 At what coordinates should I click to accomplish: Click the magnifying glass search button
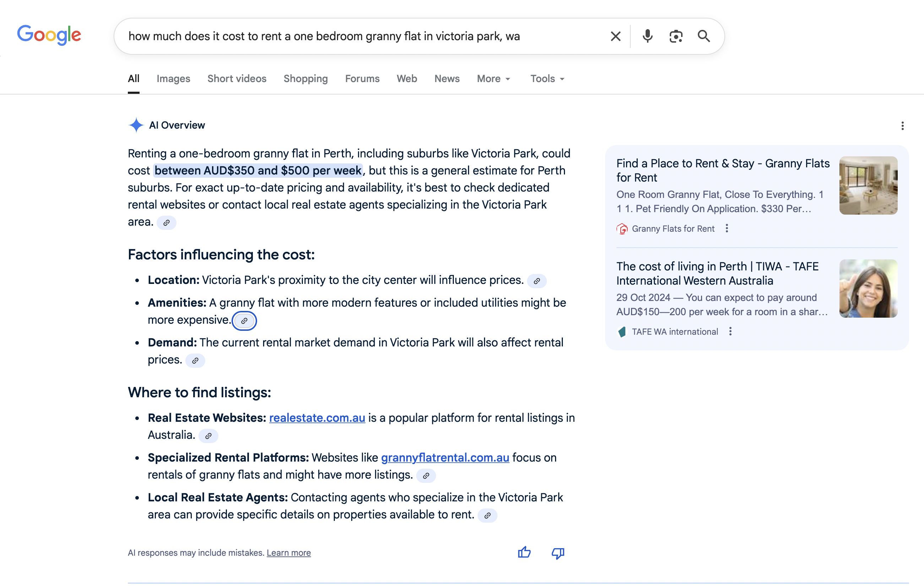(703, 37)
